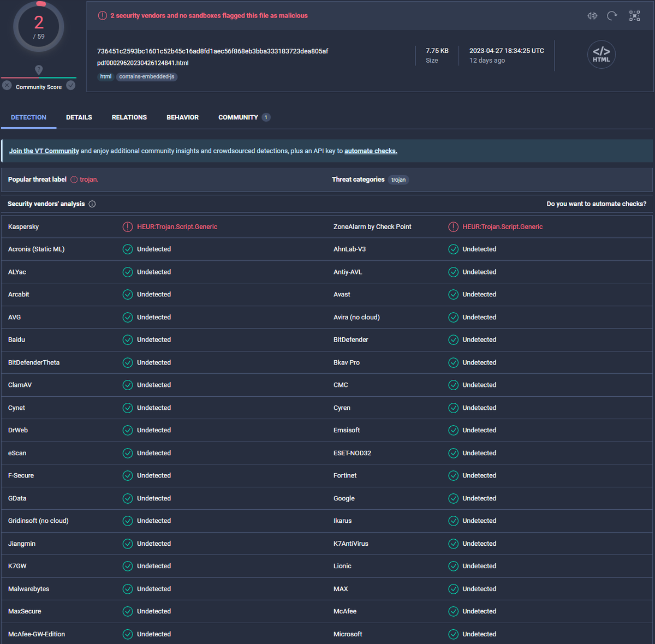Click the BitDefenderTheta vendor name
This screenshot has width=655, height=644.
pos(34,362)
